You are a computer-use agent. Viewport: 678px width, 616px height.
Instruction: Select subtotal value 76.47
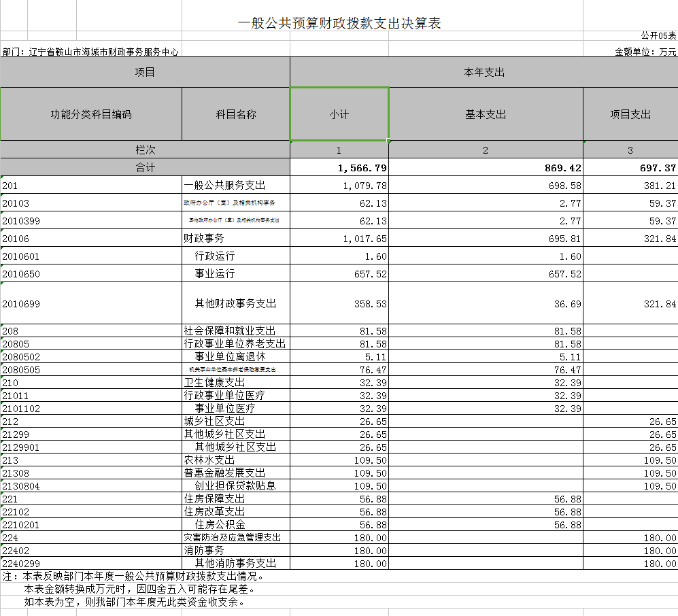click(x=339, y=370)
